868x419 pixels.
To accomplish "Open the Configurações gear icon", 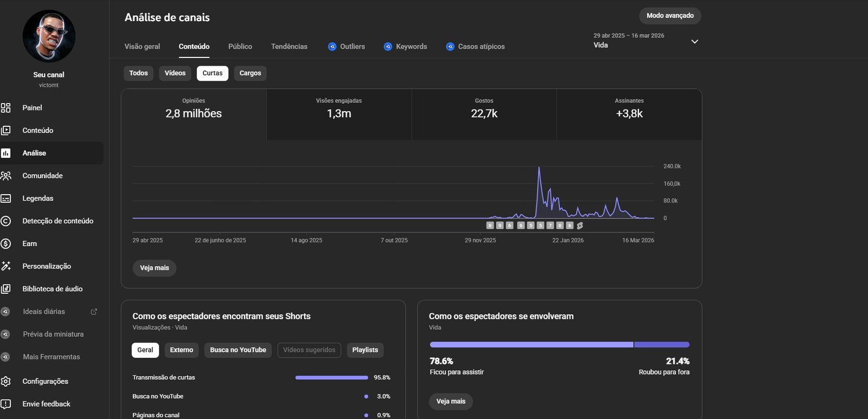I will coord(6,382).
